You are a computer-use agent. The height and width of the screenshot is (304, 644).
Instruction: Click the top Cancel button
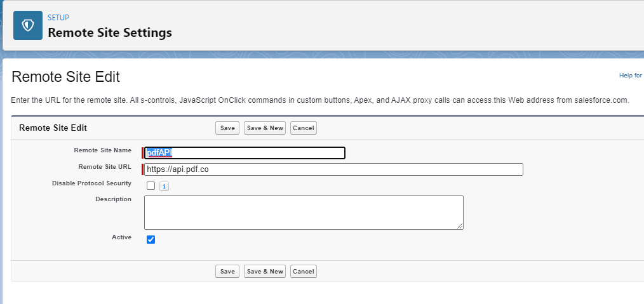coord(304,128)
